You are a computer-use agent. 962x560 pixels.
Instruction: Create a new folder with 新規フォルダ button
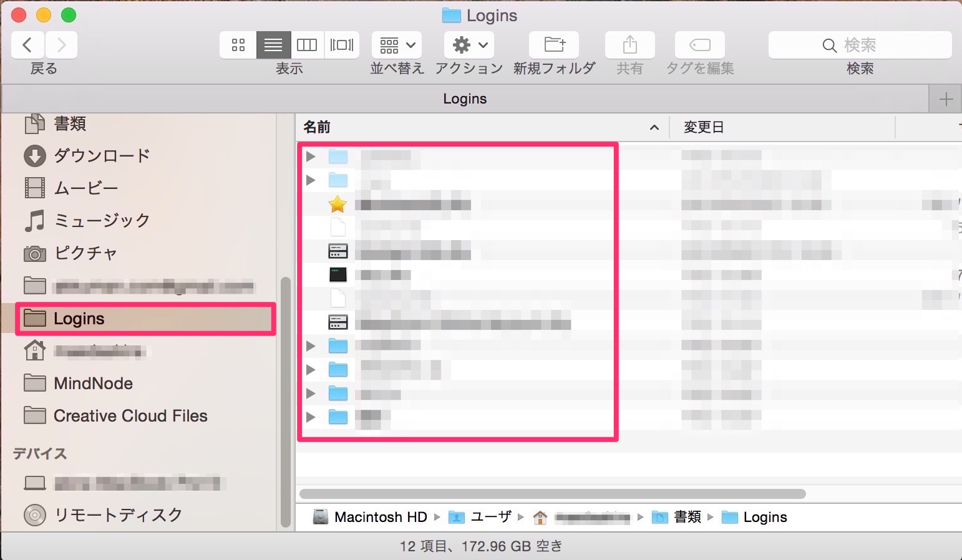554,45
